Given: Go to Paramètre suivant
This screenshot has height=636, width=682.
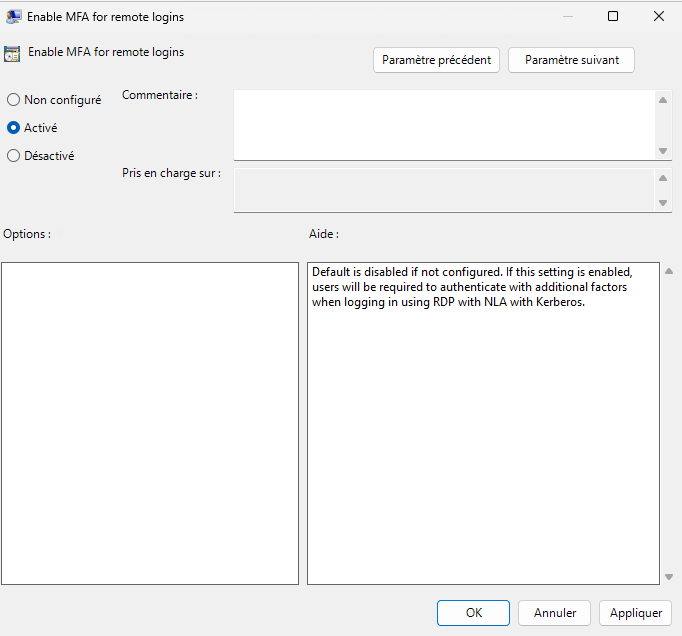Looking at the screenshot, I should pyautogui.click(x=572, y=60).
